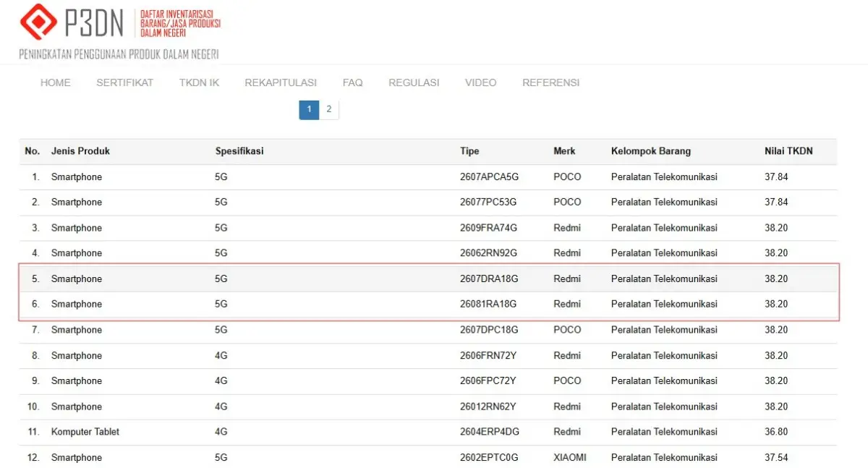
Task: Click POCO brand in row 9
Action: coord(567,381)
